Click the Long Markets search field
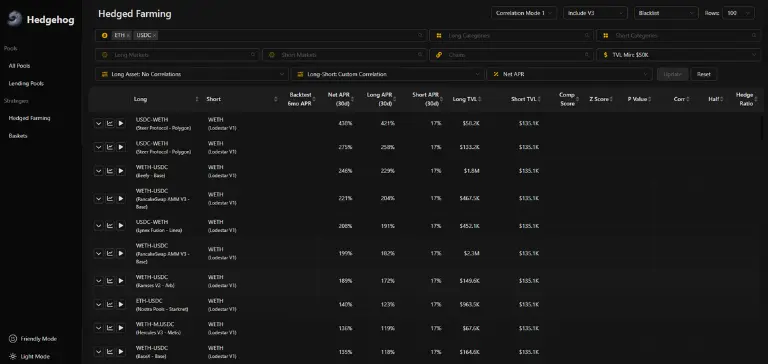 pyautogui.click(x=177, y=55)
